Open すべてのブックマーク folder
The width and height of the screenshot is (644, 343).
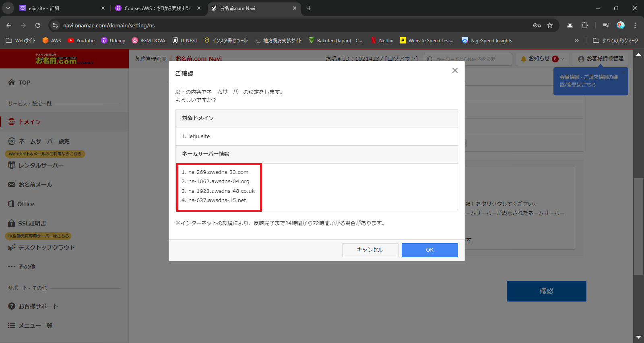click(616, 41)
